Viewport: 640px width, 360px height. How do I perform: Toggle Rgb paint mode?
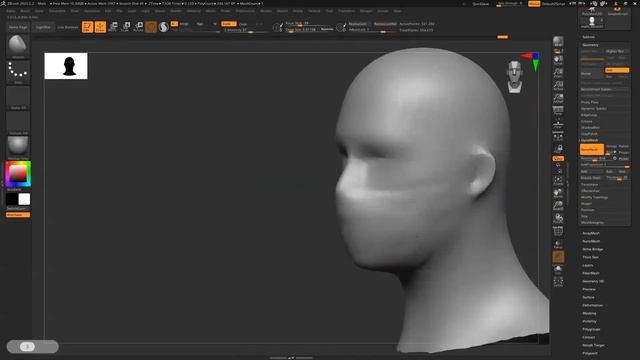pos(200,24)
